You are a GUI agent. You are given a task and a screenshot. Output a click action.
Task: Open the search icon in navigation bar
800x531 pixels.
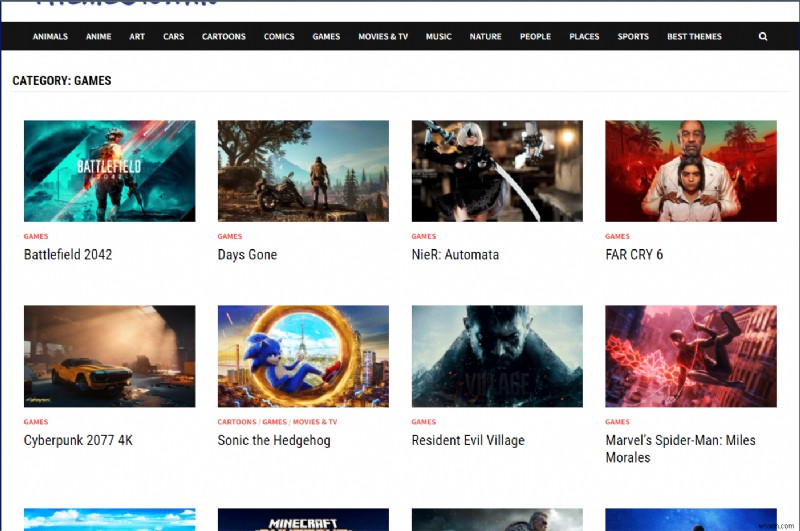tap(763, 36)
